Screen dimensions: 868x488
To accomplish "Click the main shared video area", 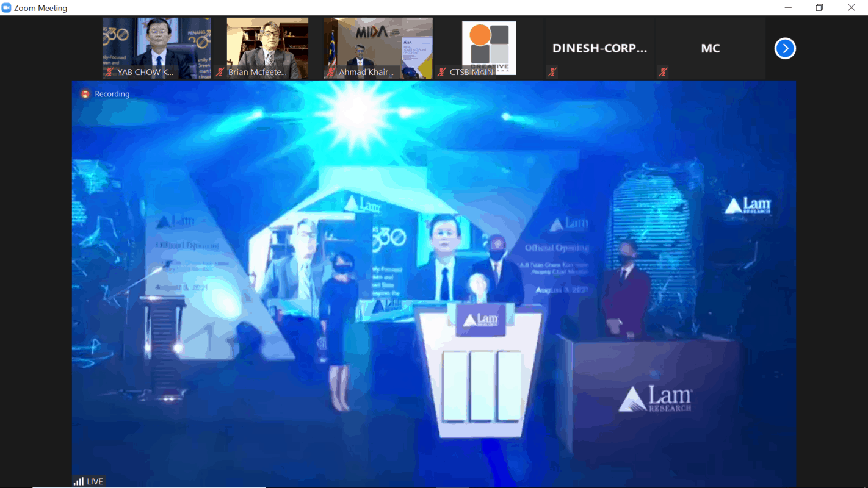I will coord(433,281).
